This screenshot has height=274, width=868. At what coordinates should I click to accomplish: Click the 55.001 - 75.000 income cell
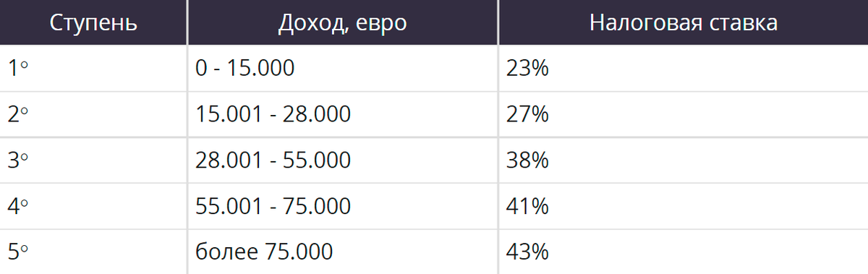342,206
